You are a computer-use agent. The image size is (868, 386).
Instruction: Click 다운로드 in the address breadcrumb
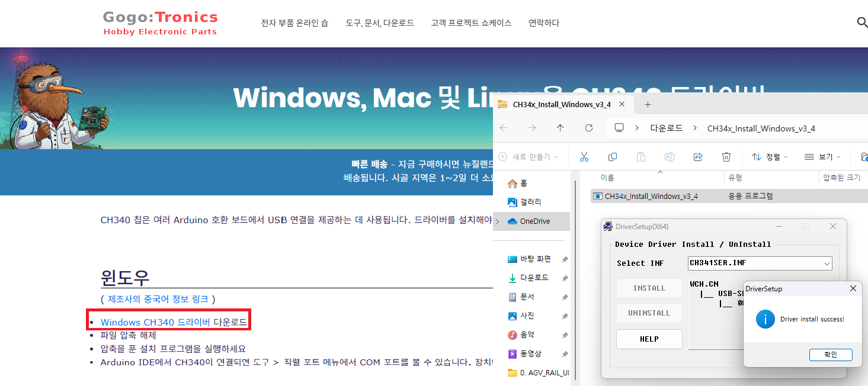pyautogui.click(x=667, y=128)
